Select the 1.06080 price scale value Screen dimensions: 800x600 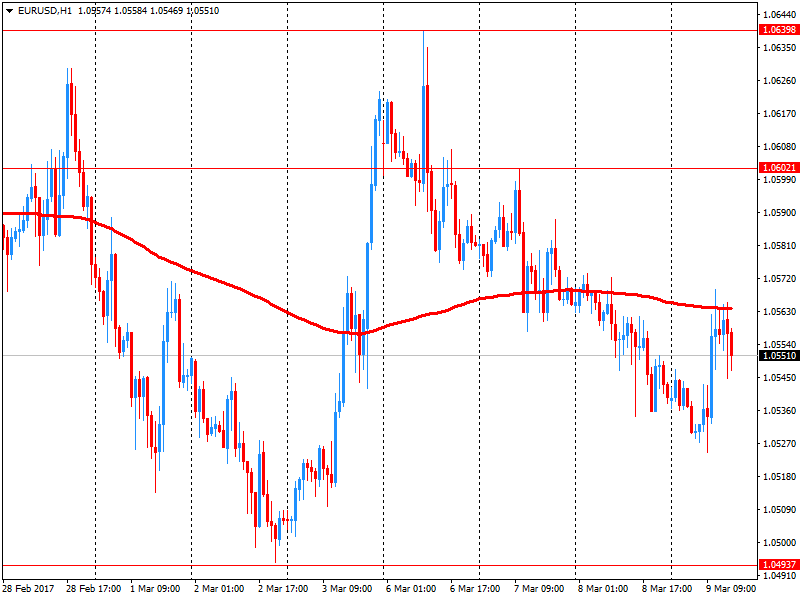(x=779, y=147)
